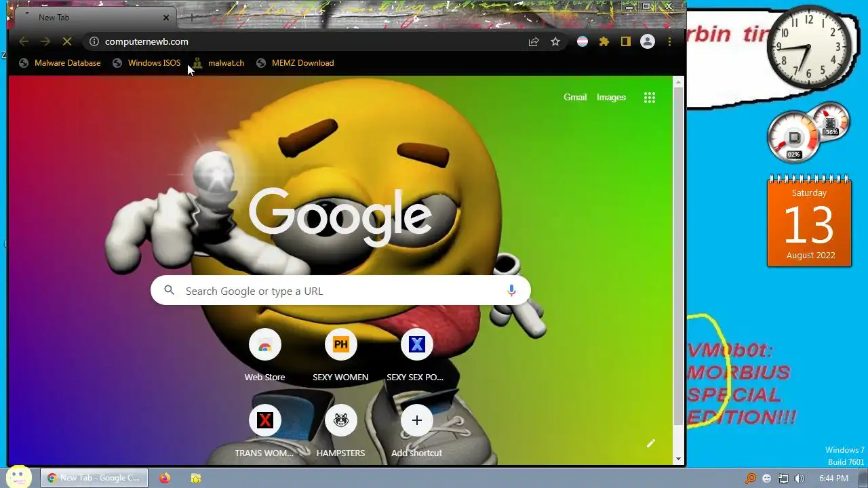Click the desktop clock gadget
Image resolution: width=868 pixels, height=488 pixels.
click(809, 47)
